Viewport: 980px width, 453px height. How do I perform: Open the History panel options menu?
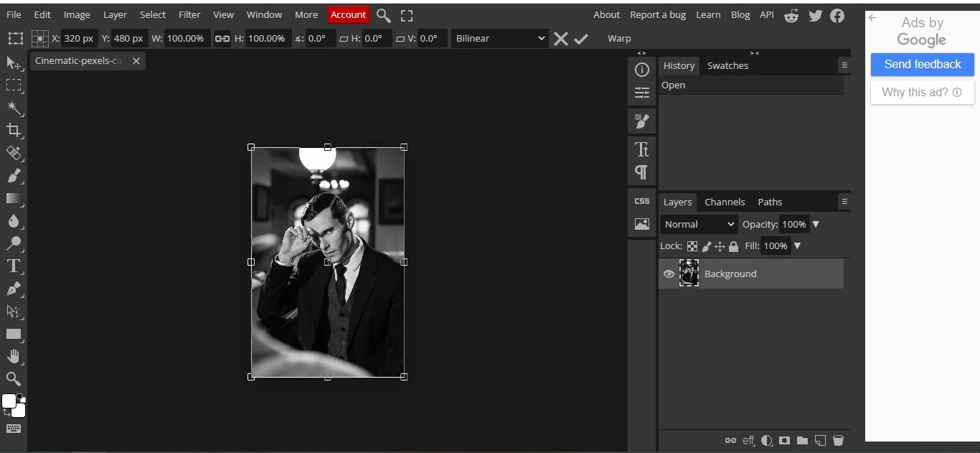pyautogui.click(x=844, y=65)
